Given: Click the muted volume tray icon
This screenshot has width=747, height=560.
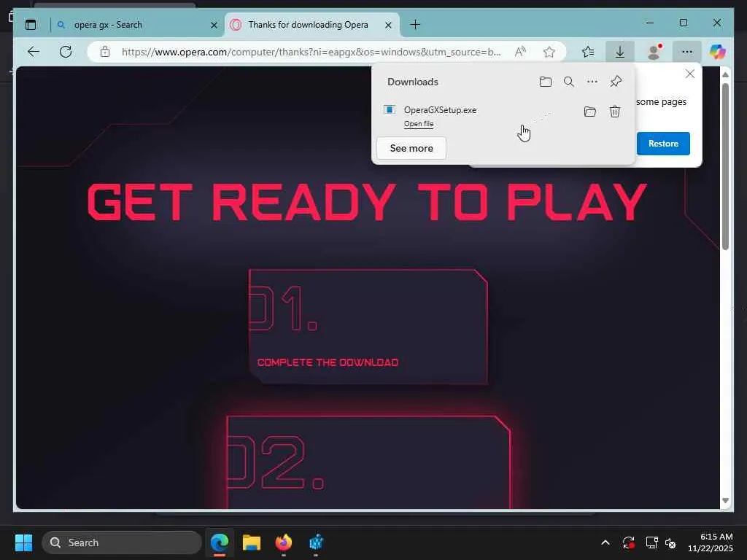Looking at the screenshot, I should tap(670, 542).
